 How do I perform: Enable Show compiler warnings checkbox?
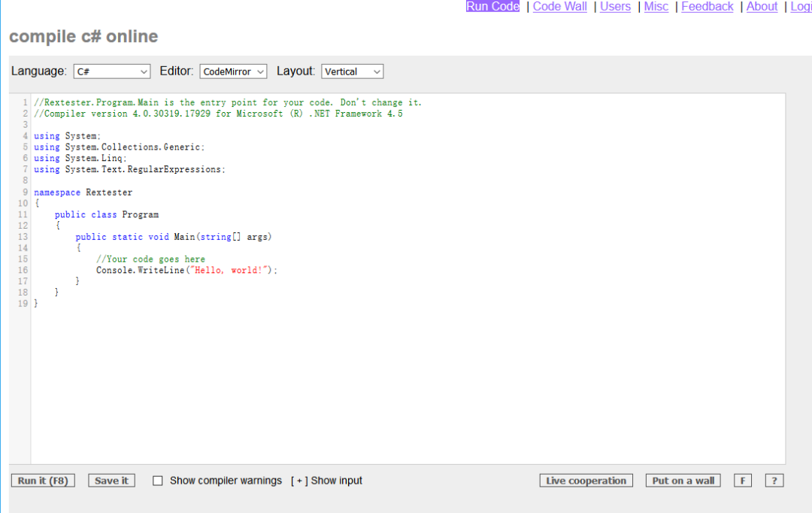point(158,481)
